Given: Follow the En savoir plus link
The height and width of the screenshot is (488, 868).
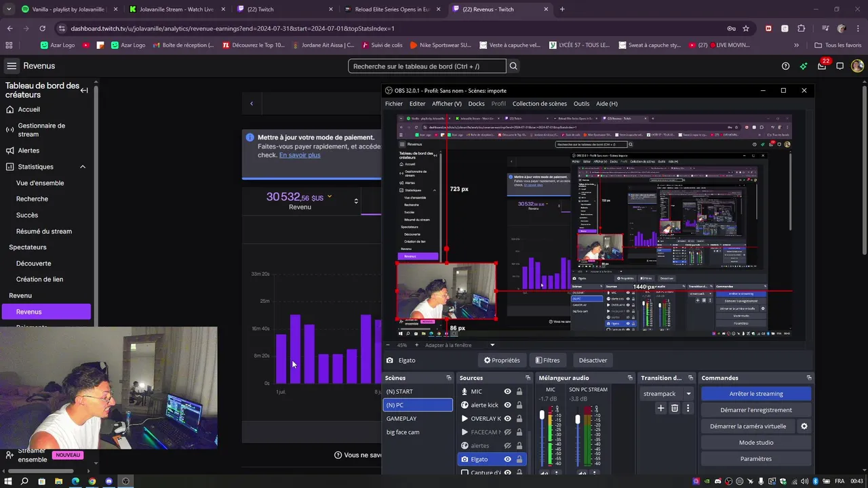Looking at the screenshot, I should coord(300,155).
